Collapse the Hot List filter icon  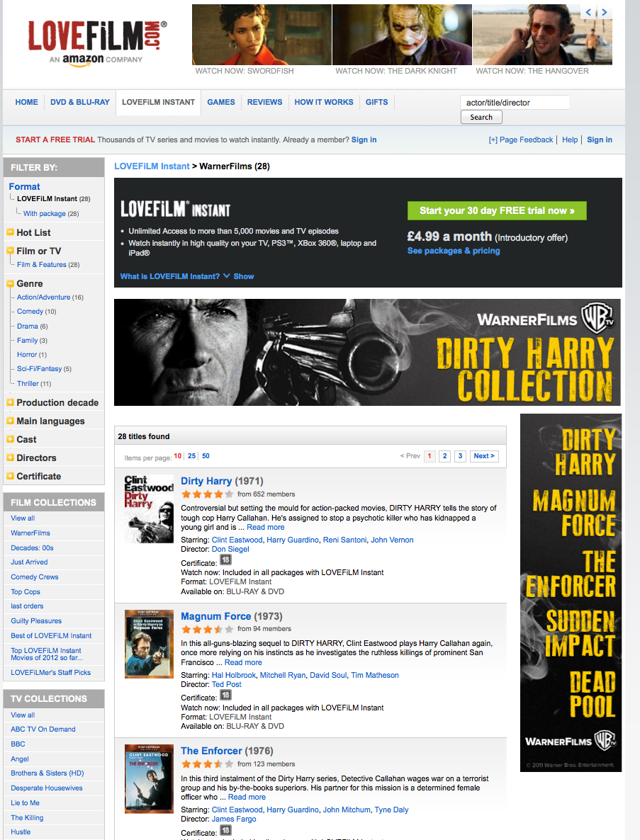tap(10, 232)
